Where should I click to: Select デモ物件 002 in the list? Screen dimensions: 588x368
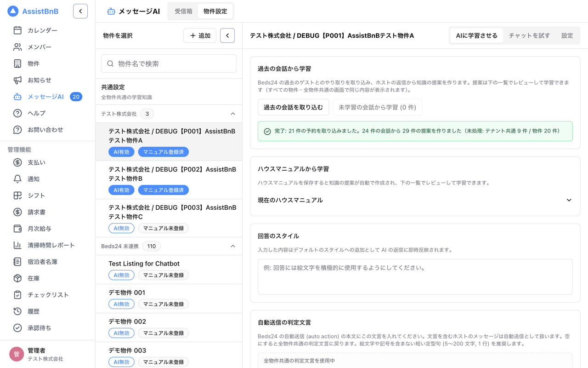pyautogui.click(x=169, y=328)
